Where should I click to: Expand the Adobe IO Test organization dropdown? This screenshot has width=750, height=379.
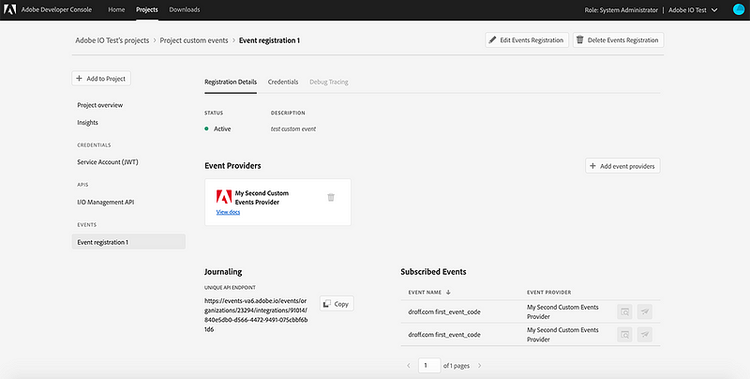[x=693, y=10]
